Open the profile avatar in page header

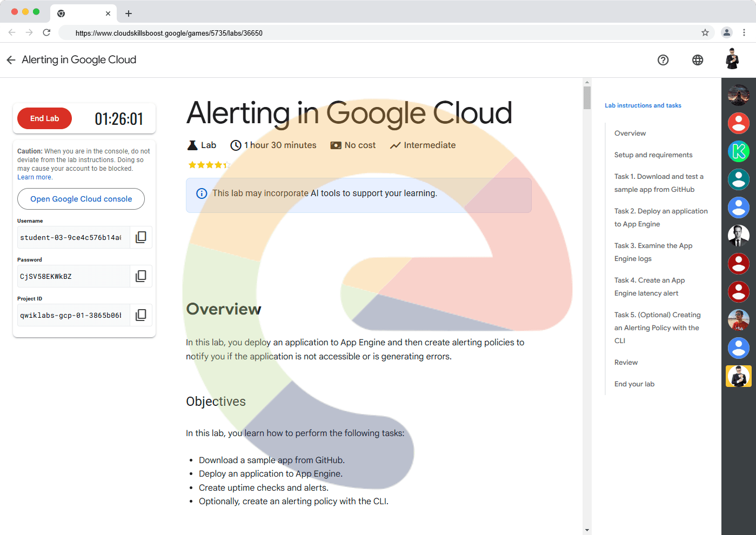pos(732,59)
